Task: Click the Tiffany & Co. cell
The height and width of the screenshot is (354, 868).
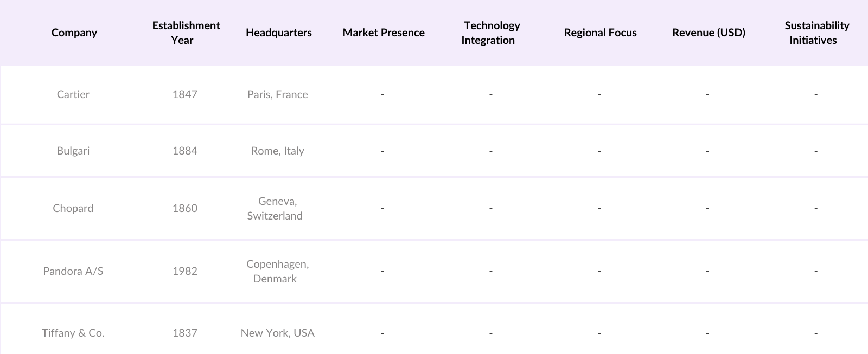Action: [x=73, y=333]
